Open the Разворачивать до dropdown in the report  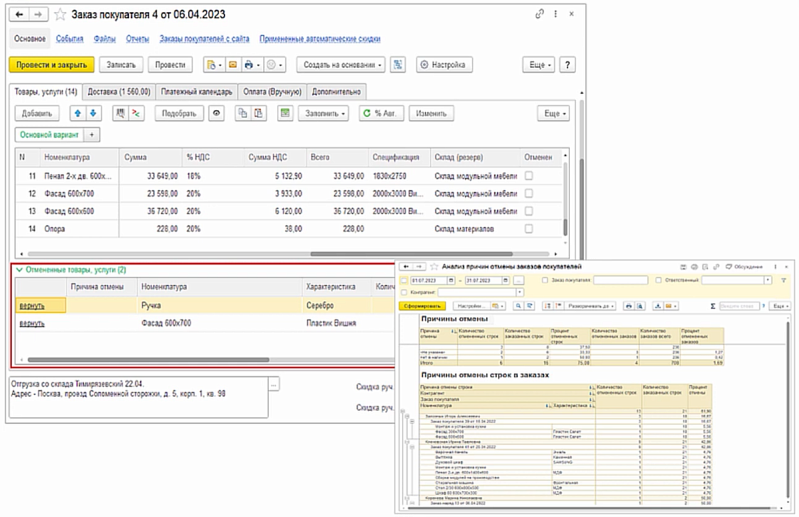(x=591, y=306)
